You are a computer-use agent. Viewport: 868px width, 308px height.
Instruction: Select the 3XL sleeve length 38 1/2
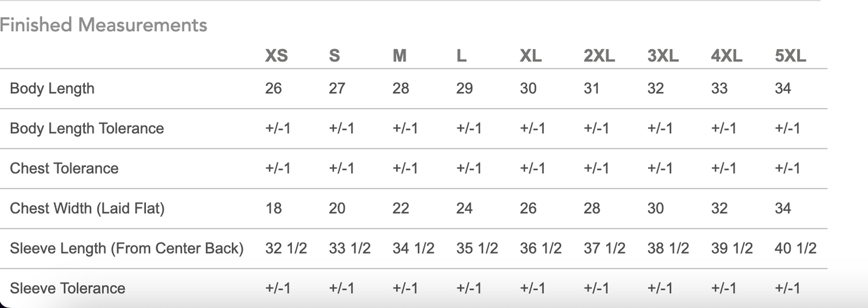pyautogui.click(x=668, y=248)
